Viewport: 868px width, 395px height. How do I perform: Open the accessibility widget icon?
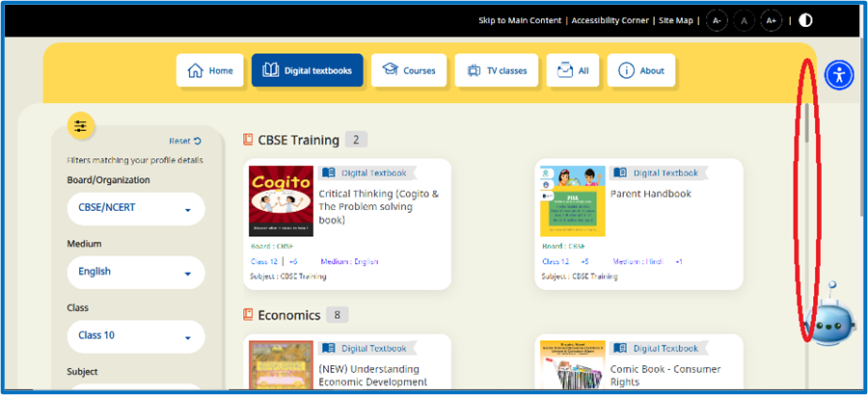pos(839,75)
